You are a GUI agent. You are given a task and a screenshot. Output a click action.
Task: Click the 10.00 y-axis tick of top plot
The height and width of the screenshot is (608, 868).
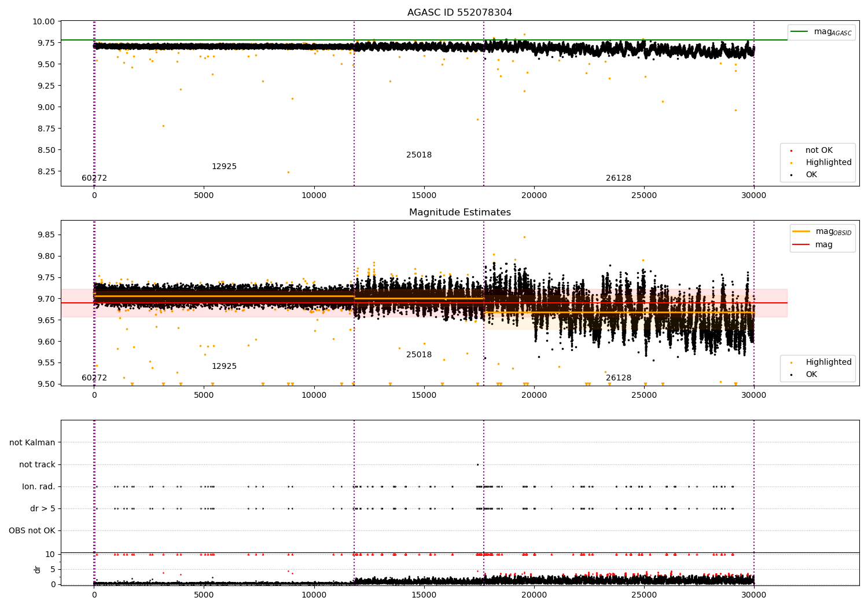[44, 21]
